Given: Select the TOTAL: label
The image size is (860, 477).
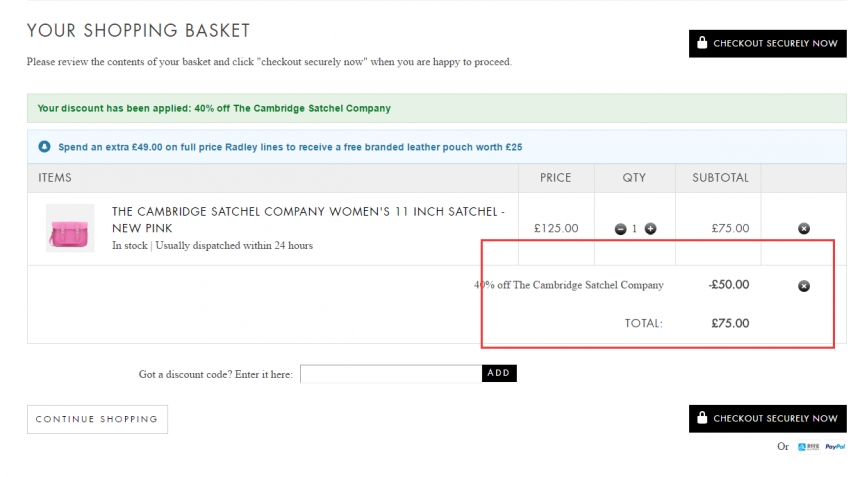Looking at the screenshot, I should coord(643,323).
